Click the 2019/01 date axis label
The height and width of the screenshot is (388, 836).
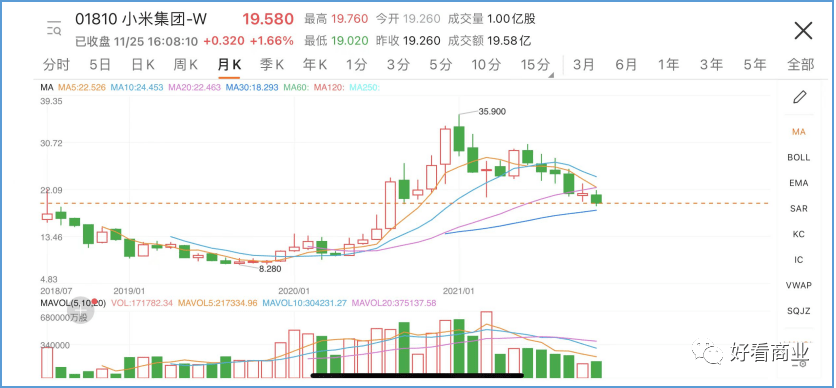[x=129, y=292]
